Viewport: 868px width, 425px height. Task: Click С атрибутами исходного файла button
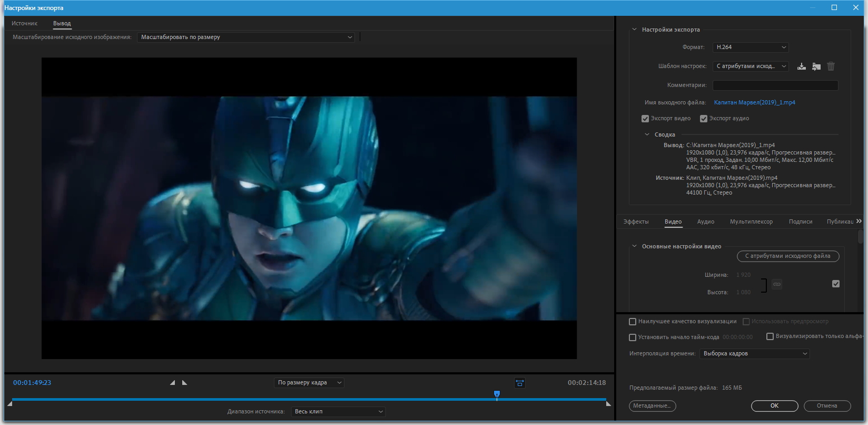click(788, 256)
